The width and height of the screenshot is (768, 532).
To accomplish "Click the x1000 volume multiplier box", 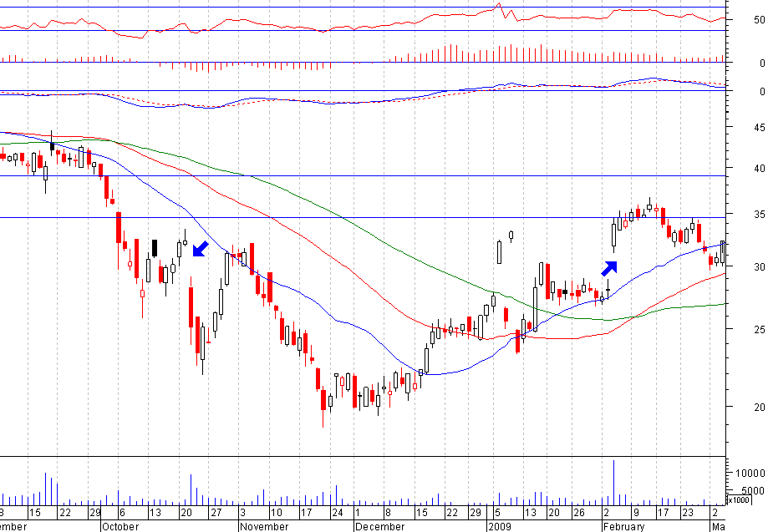I will point(739,499).
